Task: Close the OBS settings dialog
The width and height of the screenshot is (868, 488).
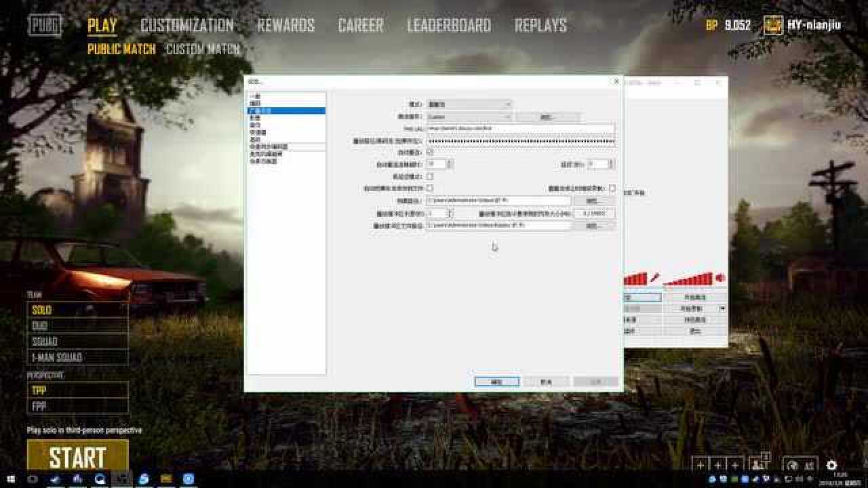Action: [616, 81]
